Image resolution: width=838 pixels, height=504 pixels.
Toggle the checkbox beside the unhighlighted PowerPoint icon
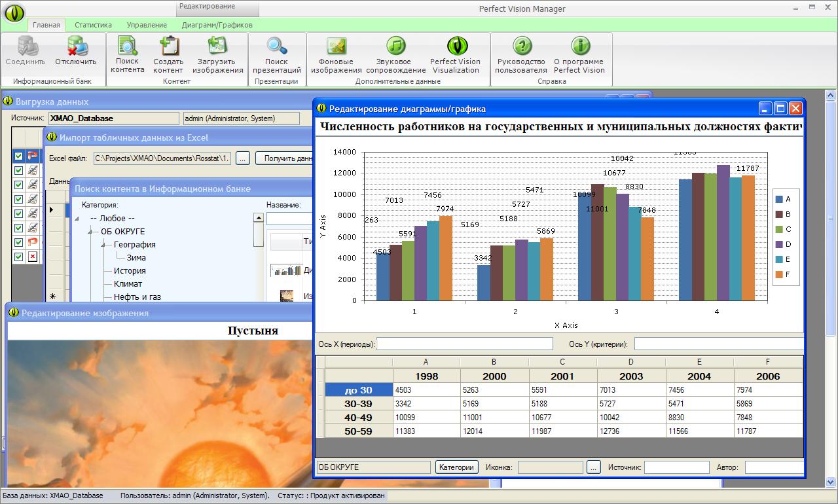pyautogui.click(x=19, y=242)
